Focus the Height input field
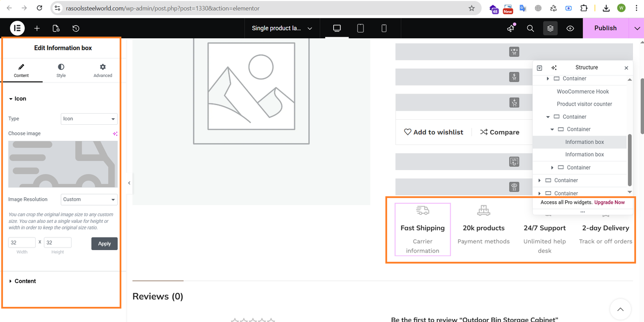644x322 pixels. point(57,243)
